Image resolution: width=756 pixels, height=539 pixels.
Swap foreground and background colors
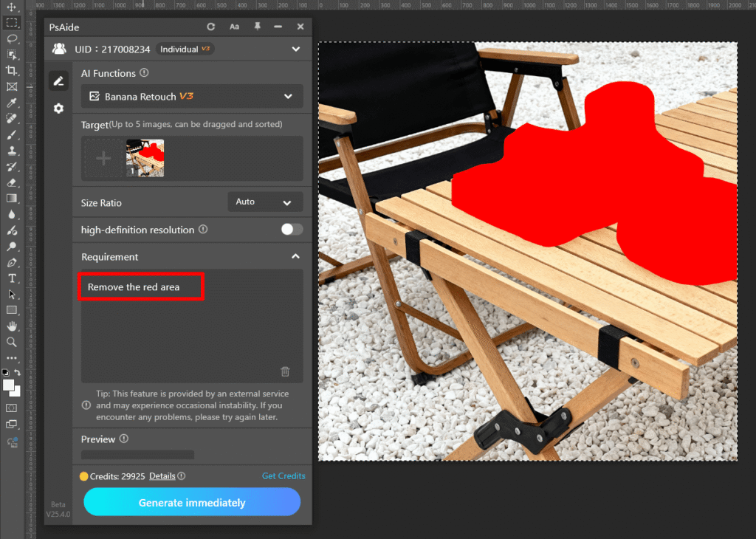click(18, 373)
